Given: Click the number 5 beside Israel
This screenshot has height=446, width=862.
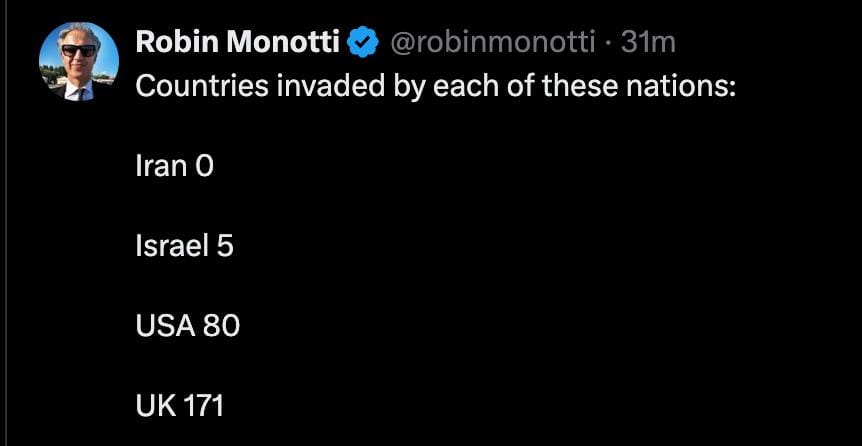Looking at the screenshot, I should coord(225,246).
